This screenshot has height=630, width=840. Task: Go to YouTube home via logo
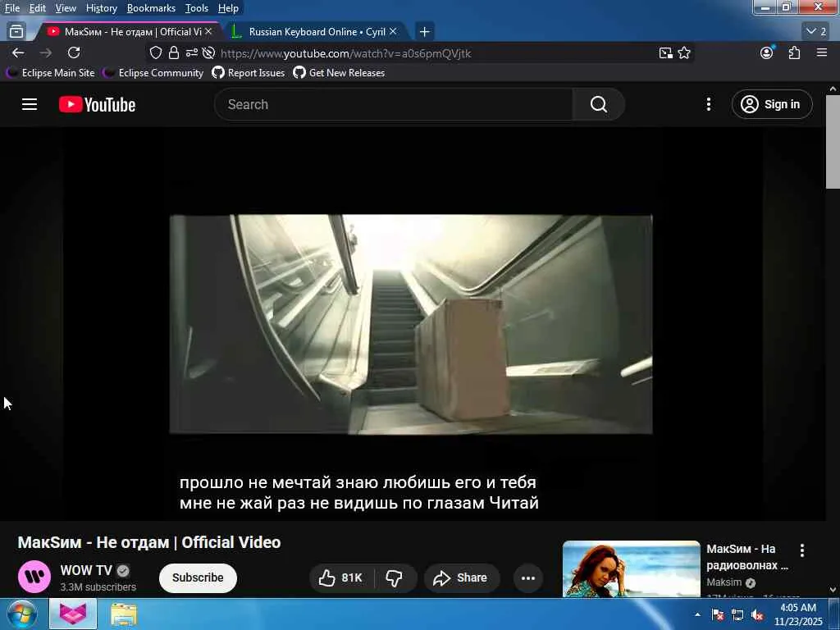tap(97, 104)
